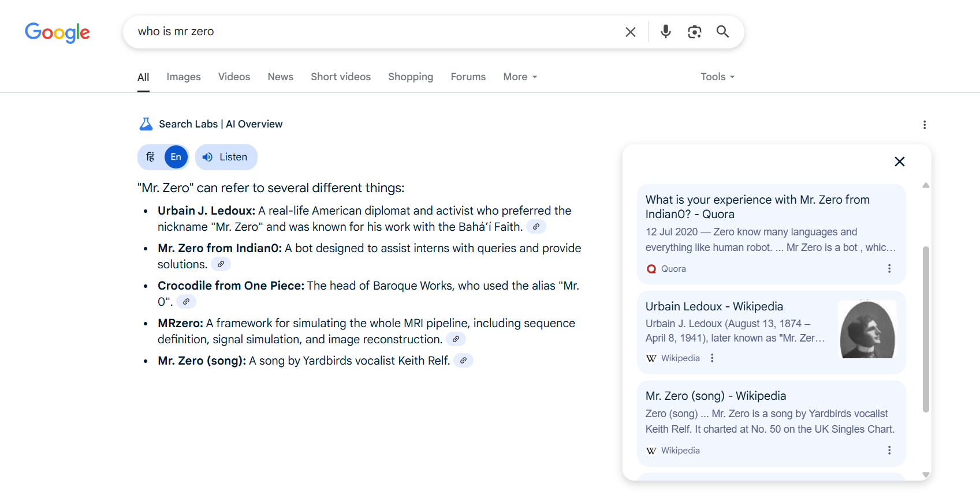
Task: Listen to the AI Overview audio
Action: [226, 157]
